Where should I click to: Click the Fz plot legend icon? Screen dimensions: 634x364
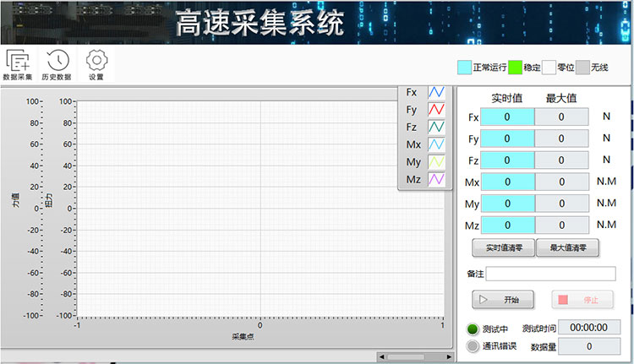pyautogui.click(x=436, y=128)
